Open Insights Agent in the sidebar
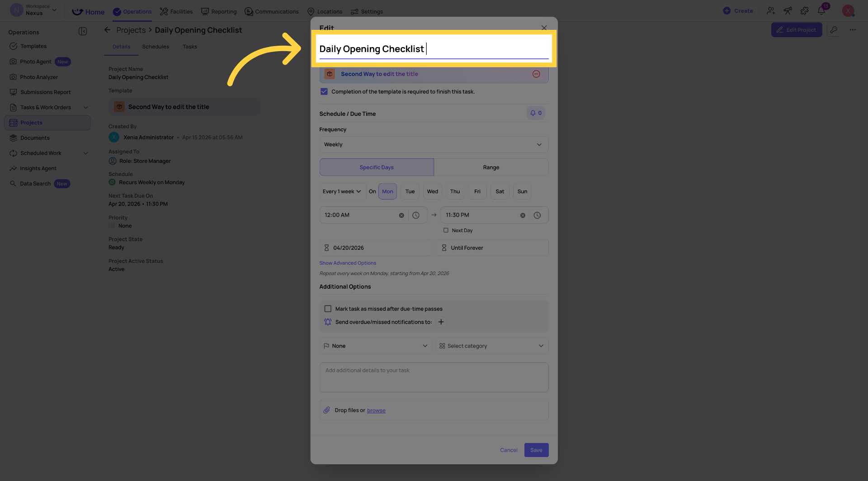This screenshot has height=481, width=868. 38,168
